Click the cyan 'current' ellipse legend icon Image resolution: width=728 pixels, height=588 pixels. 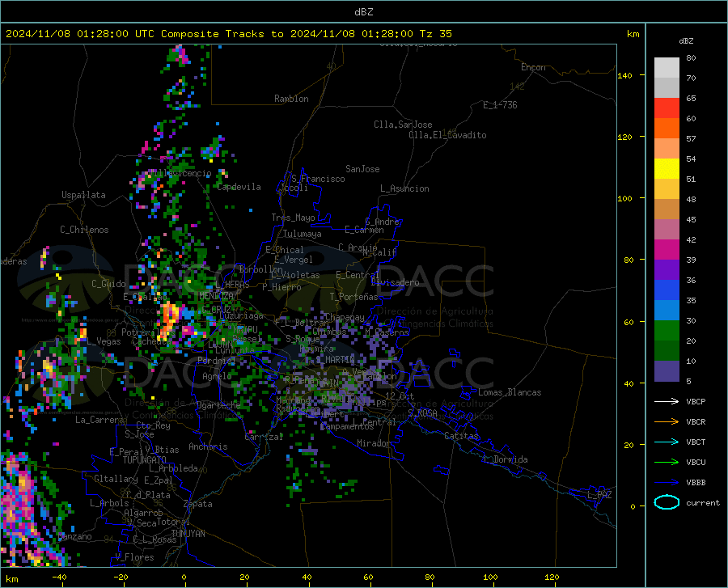pyautogui.click(x=667, y=502)
